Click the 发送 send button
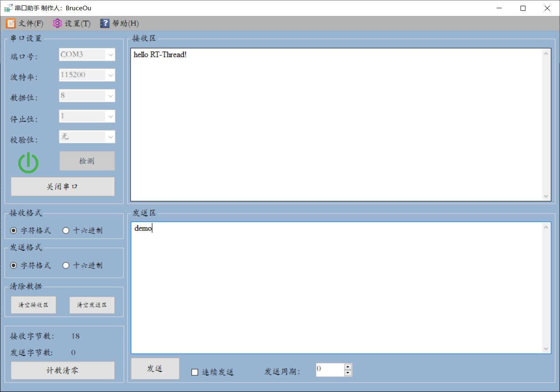The image size is (560, 392). coord(155,369)
